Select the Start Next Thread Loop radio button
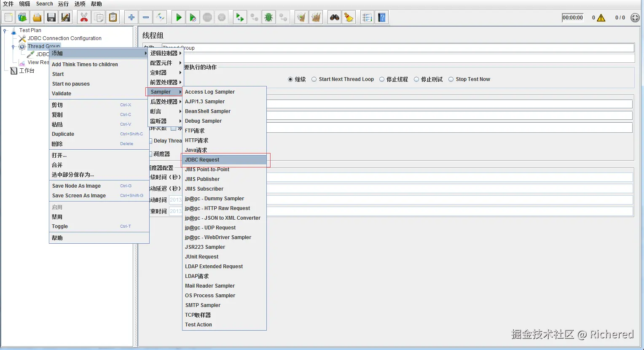The height and width of the screenshot is (350, 644). tap(314, 79)
